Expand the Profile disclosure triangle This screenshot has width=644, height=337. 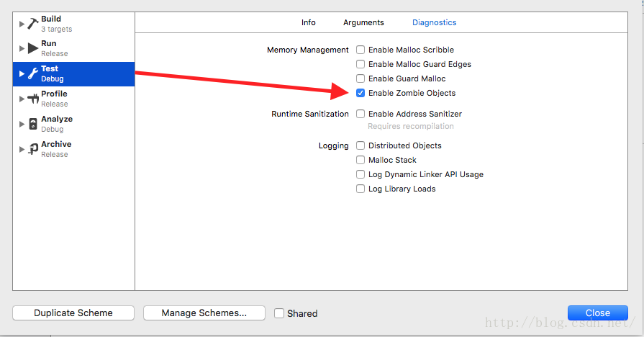(22, 99)
